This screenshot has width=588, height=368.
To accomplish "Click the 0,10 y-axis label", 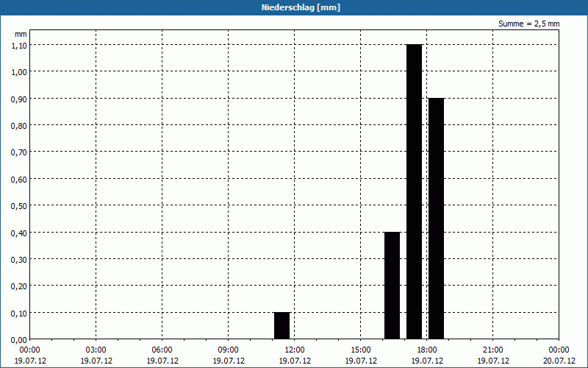I will (x=19, y=314).
